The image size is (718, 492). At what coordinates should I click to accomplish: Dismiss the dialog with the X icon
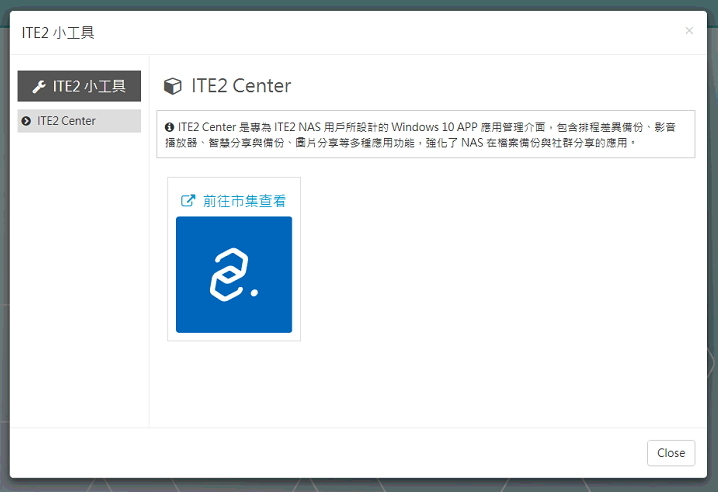689,31
